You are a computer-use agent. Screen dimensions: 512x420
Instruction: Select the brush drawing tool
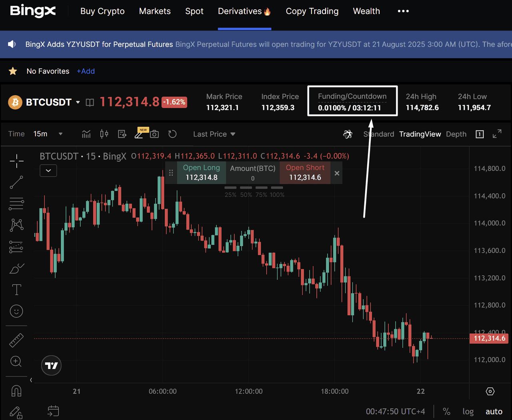pyautogui.click(x=16, y=268)
